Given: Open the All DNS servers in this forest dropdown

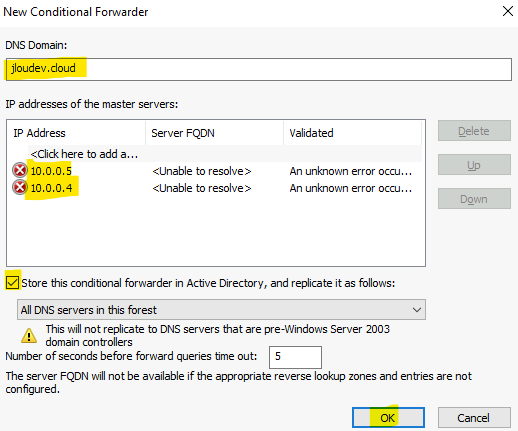Looking at the screenshot, I should click(221, 310).
